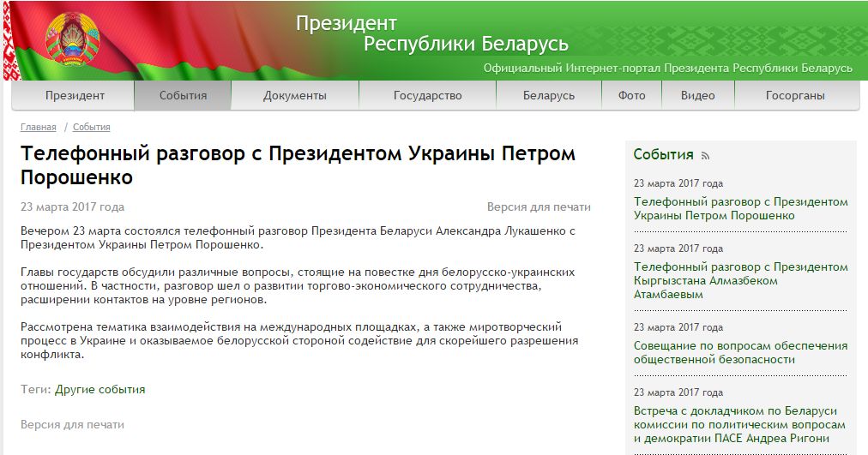Image resolution: width=868 pixels, height=455 pixels.
Task: Click the Belarus coat of arms emblem
Action: tap(73, 39)
